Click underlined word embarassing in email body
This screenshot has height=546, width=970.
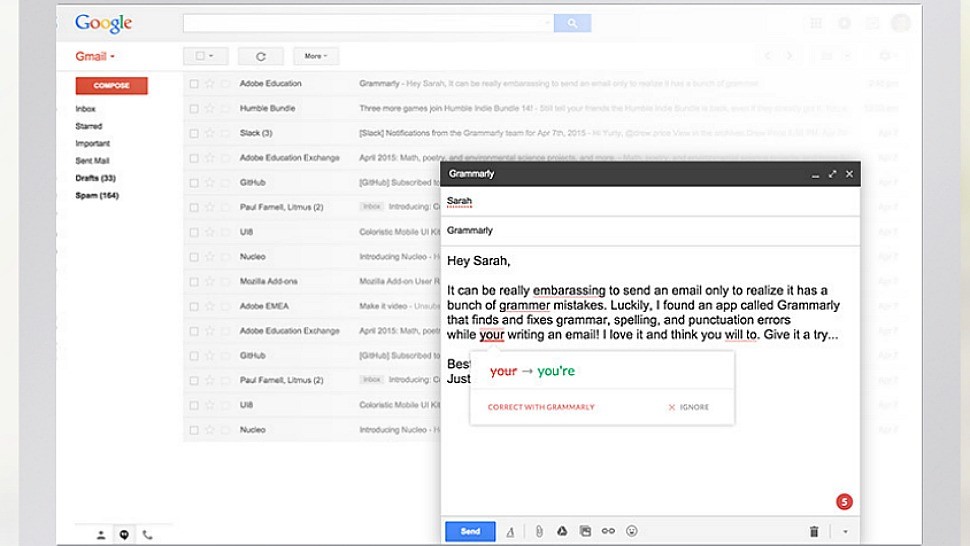click(x=569, y=290)
